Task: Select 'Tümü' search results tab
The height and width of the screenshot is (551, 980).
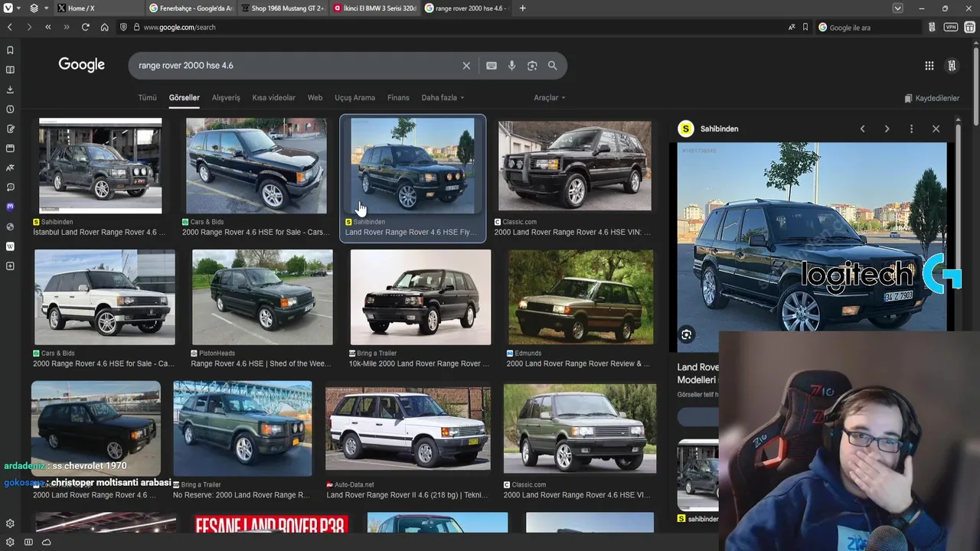Action: (147, 98)
